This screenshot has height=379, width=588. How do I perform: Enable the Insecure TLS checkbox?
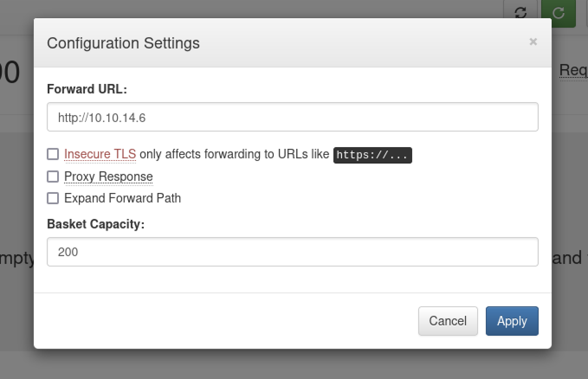click(53, 154)
